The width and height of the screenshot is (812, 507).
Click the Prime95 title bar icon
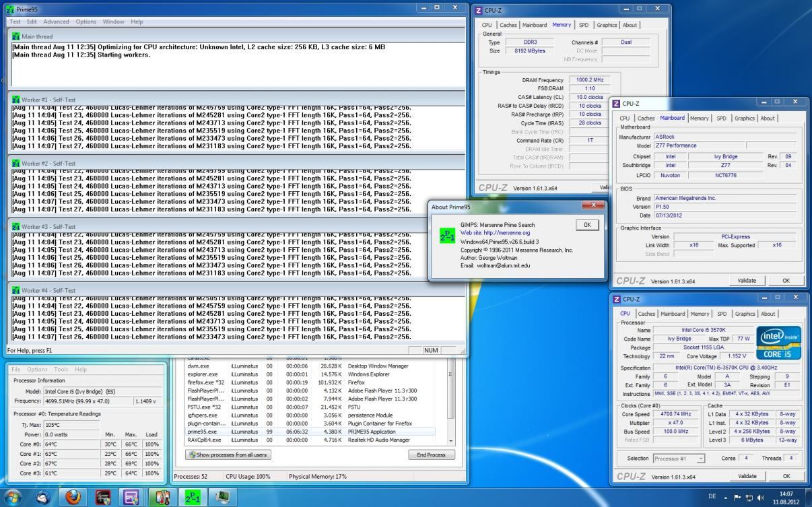tap(9, 9)
